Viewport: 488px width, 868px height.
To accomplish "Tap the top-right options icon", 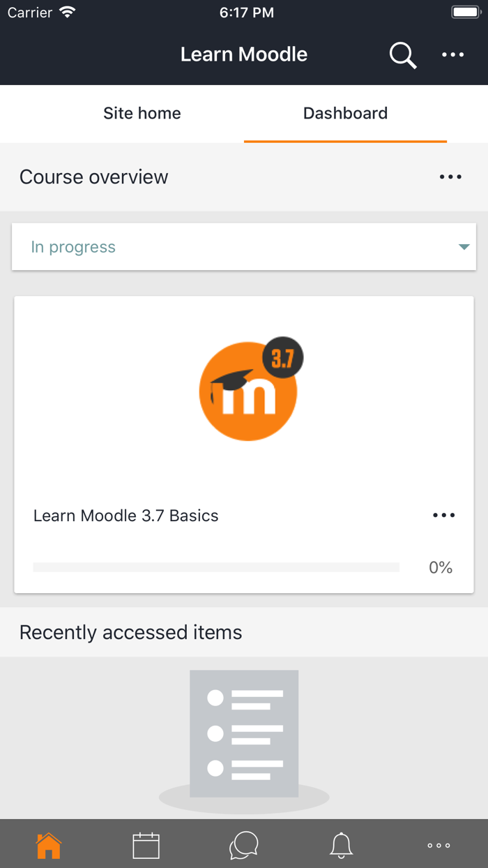I will click(x=453, y=54).
